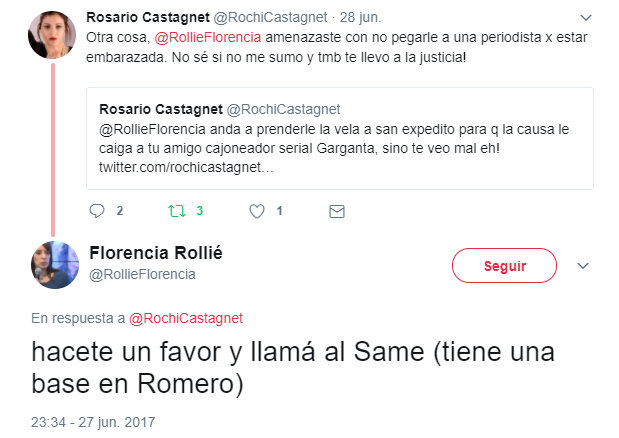The image size is (619, 438).
Task: Click the @RollieFlorencia handle under name
Action: pyautogui.click(x=143, y=274)
